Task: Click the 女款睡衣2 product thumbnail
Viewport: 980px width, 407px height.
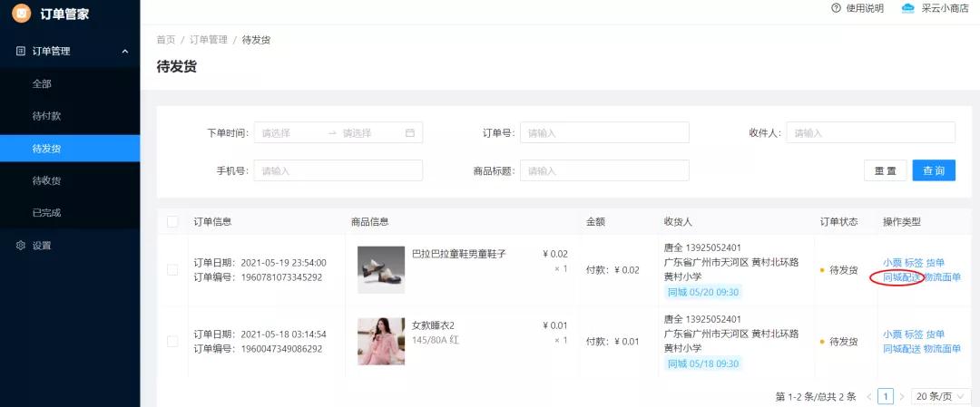Action: [380, 342]
